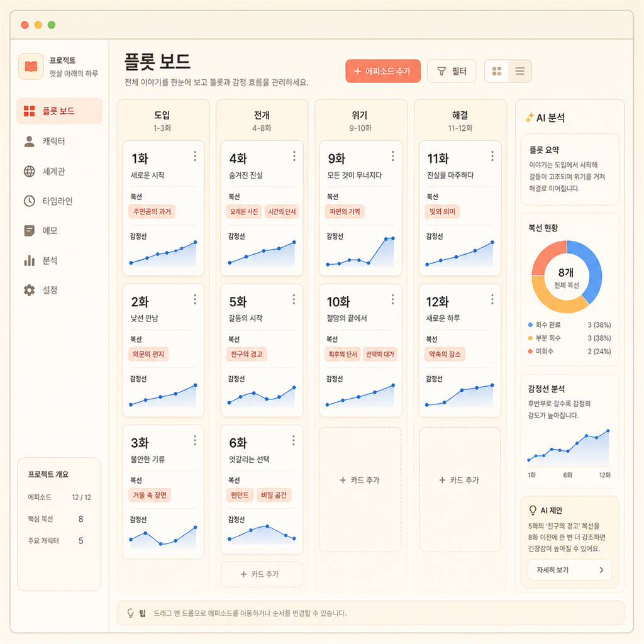
Task: Click the project book icon in sidebar
Action: [x=31, y=66]
